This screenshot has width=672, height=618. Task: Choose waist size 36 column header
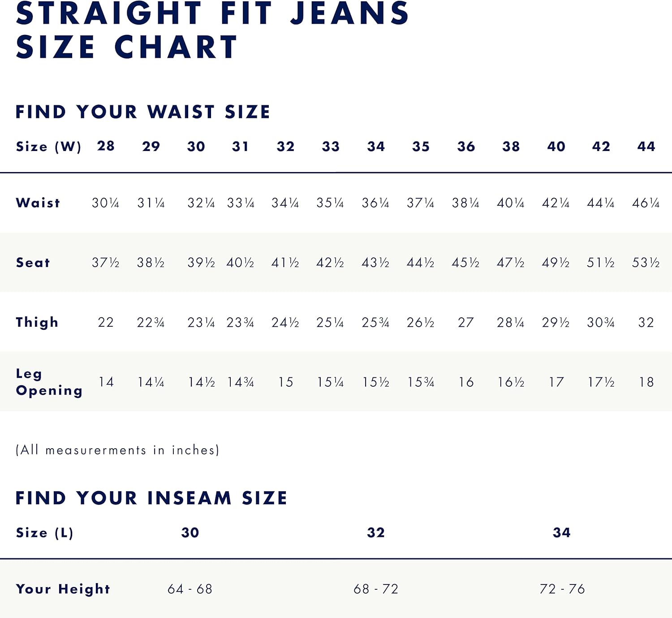pos(466,147)
